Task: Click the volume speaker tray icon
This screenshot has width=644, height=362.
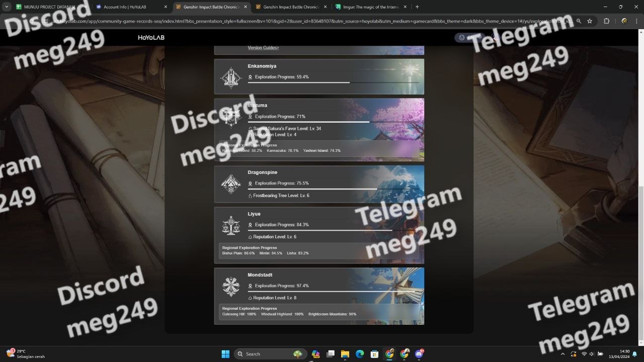Action: (x=592, y=354)
